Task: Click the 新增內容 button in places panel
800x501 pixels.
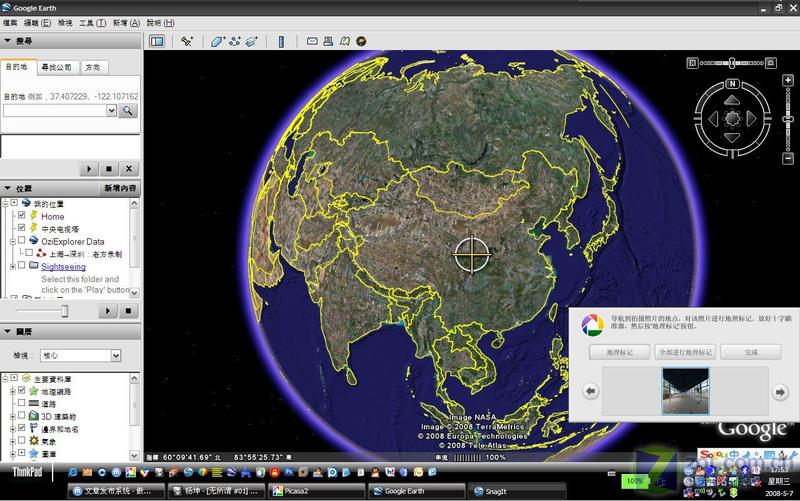Action: [120, 188]
